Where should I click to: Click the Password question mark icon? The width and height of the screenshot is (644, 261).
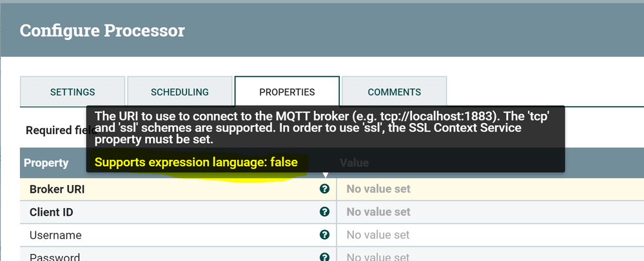click(324, 256)
